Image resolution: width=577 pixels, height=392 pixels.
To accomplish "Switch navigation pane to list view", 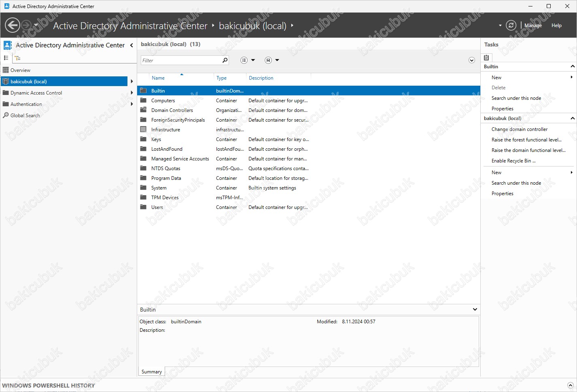I will point(6,58).
